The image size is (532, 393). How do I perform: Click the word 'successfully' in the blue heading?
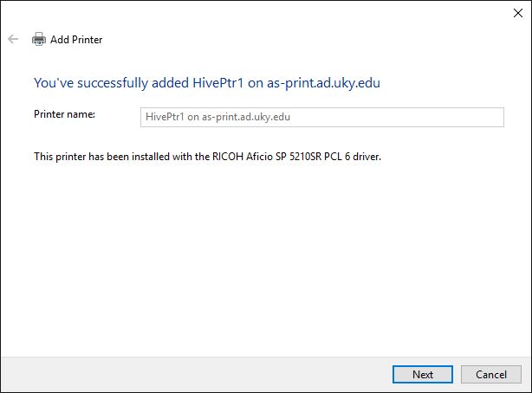pyautogui.click(x=113, y=83)
